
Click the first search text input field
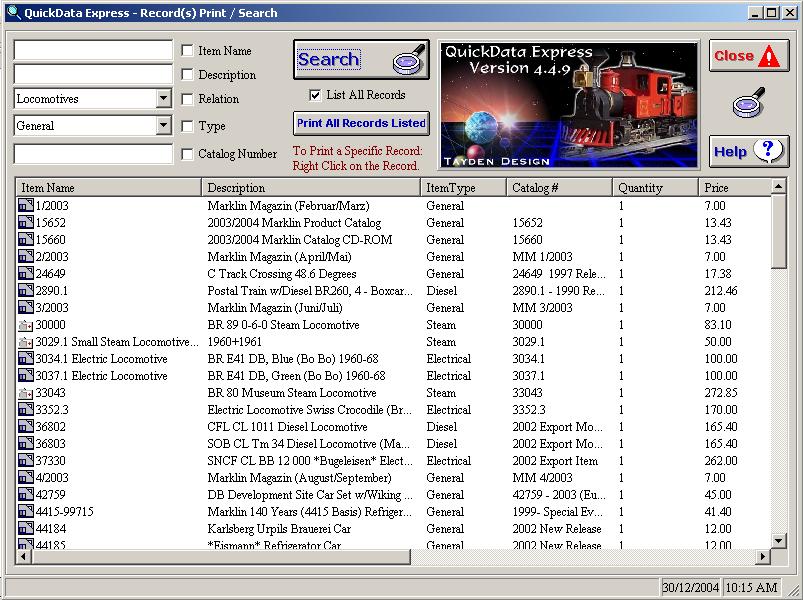93,51
